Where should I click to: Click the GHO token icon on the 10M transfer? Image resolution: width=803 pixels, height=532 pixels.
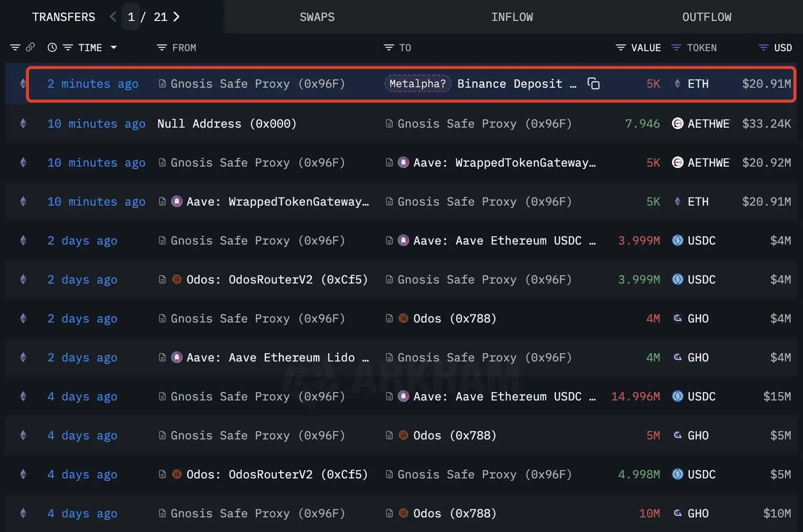coord(678,513)
